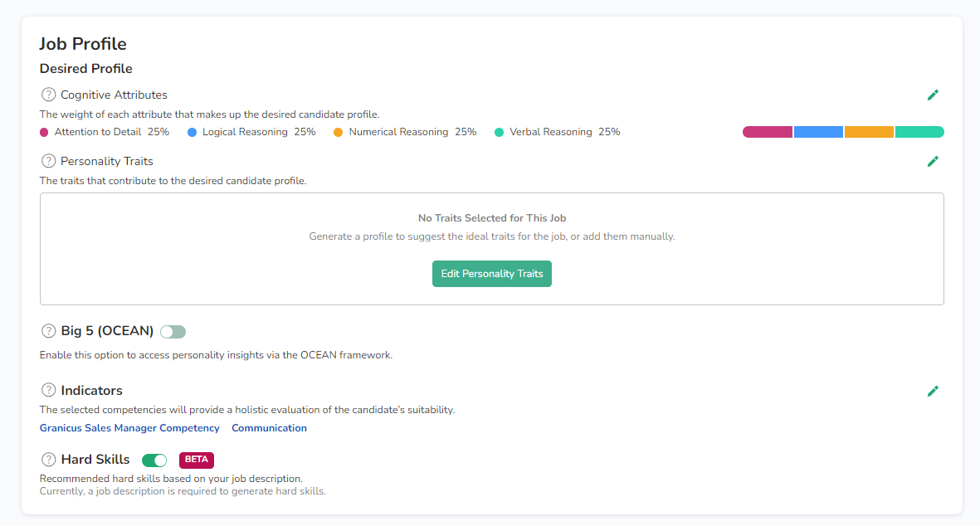Open help icon beside Cognitive Attributes
The height and width of the screenshot is (526, 980).
[x=49, y=95]
